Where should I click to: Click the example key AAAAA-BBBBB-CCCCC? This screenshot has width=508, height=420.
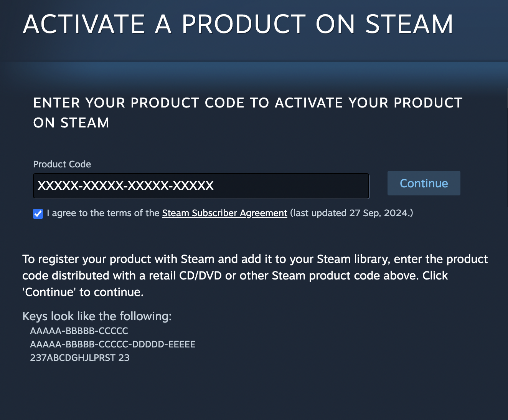point(79,331)
